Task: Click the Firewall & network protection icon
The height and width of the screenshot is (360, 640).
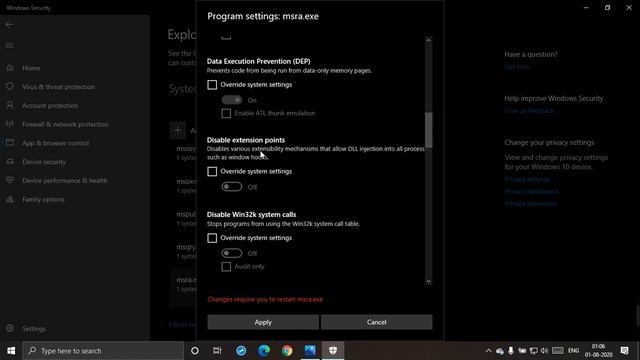Action: coord(10,124)
